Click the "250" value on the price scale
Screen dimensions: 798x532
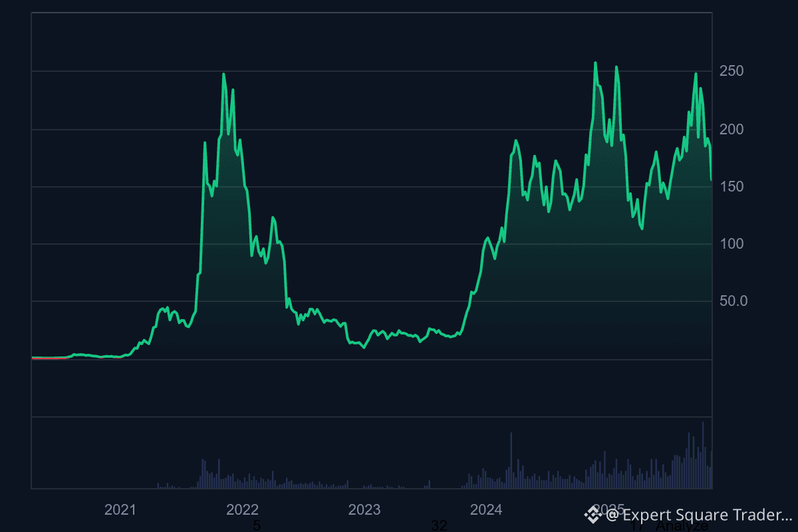click(x=731, y=72)
